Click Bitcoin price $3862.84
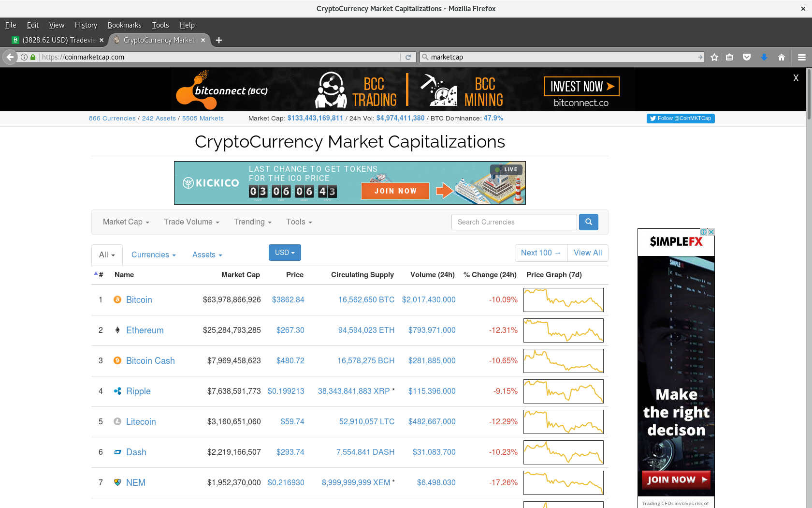 (288, 300)
